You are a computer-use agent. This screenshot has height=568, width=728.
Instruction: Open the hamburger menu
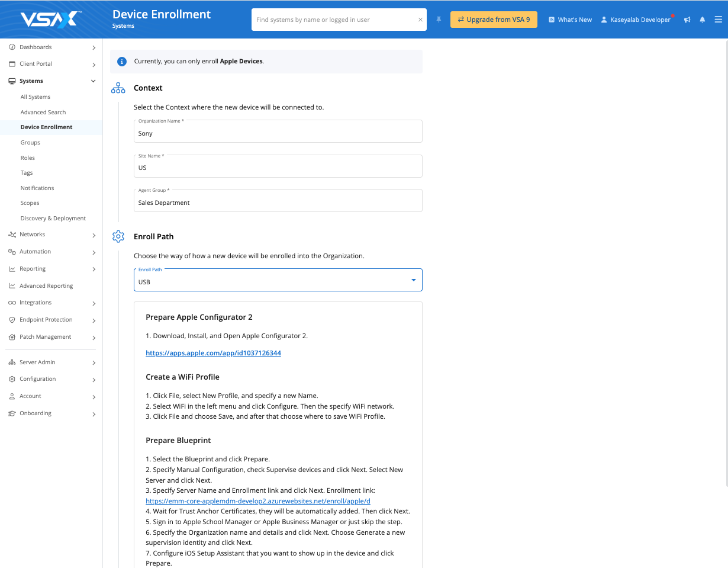click(x=718, y=20)
